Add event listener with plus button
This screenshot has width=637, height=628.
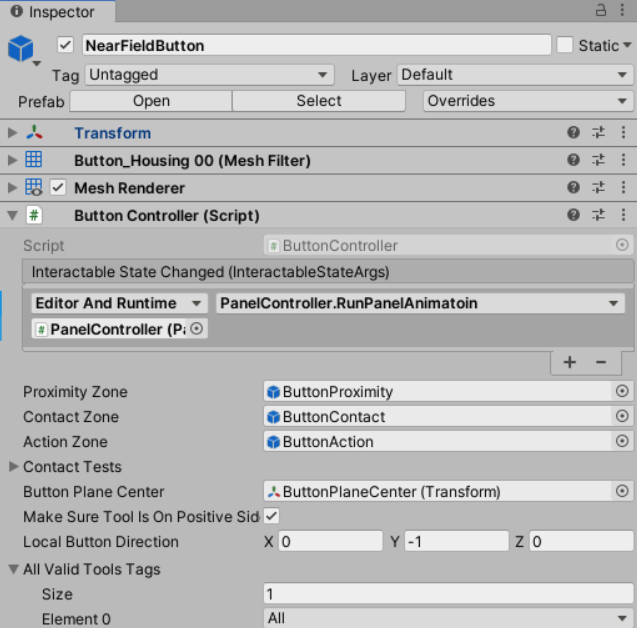(x=570, y=362)
